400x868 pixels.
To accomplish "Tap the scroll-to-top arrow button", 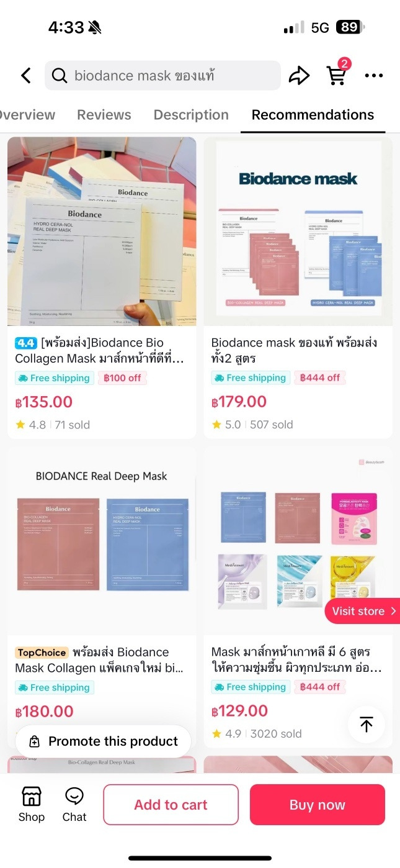I will point(367,725).
